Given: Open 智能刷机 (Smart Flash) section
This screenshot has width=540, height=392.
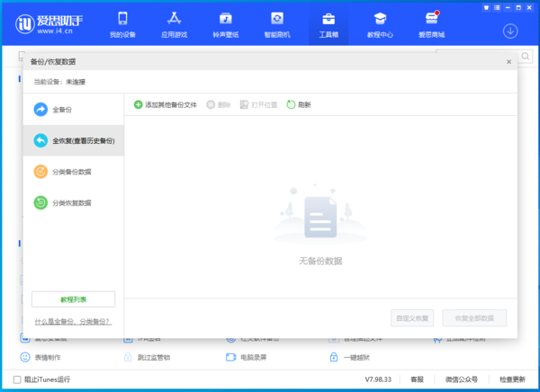Looking at the screenshot, I should [277, 25].
